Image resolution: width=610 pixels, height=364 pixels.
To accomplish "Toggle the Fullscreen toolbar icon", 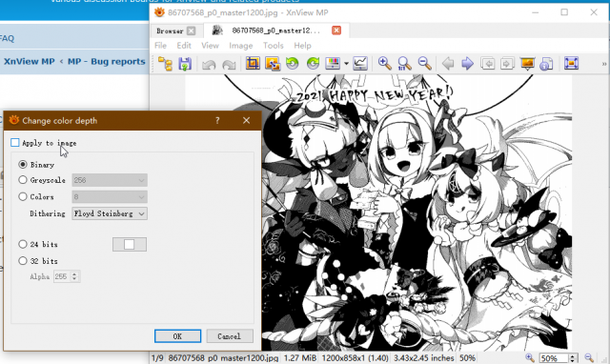I will click(x=571, y=63).
